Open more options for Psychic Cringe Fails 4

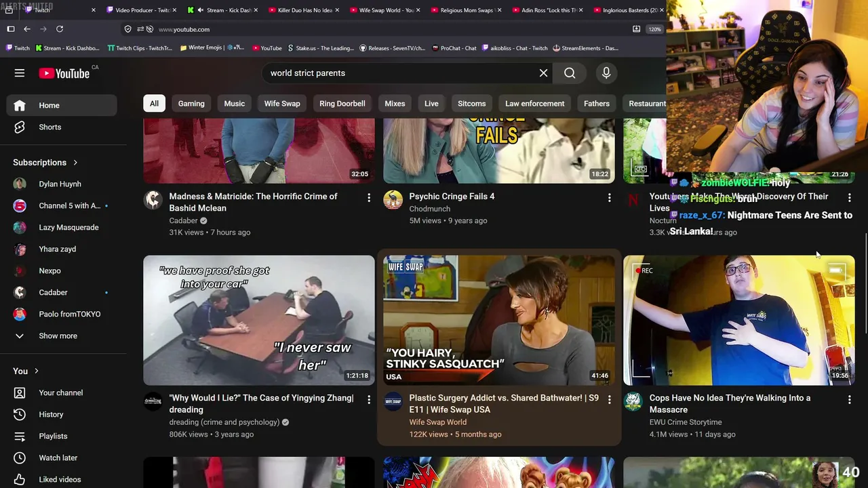pos(609,197)
